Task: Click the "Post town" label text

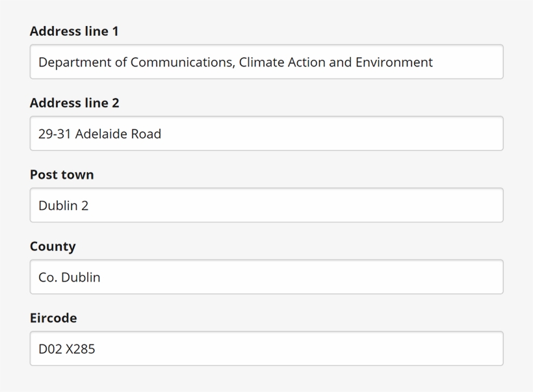Action: click(62, 175)
